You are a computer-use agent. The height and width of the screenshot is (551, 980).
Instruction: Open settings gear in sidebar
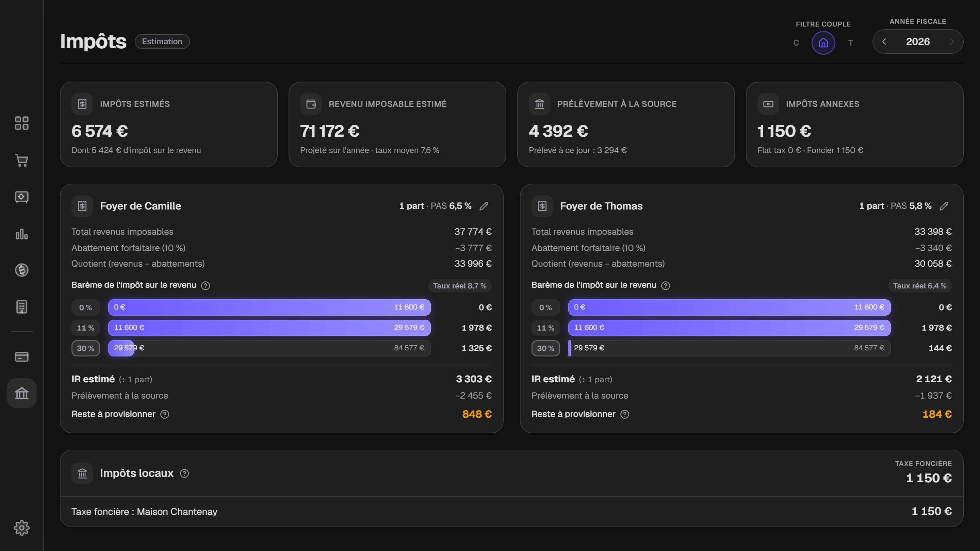[x=22, y=528]
